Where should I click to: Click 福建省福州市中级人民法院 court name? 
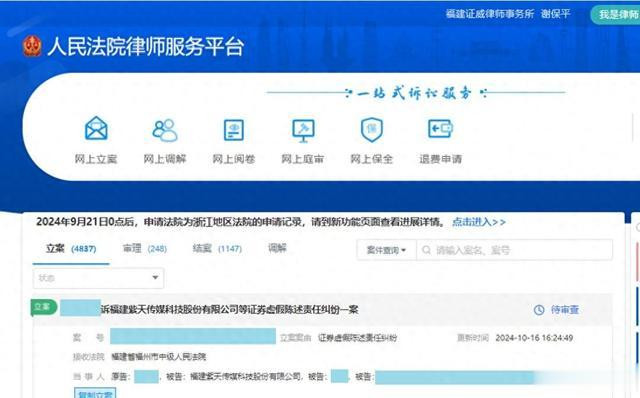click(x=158, y=357)
